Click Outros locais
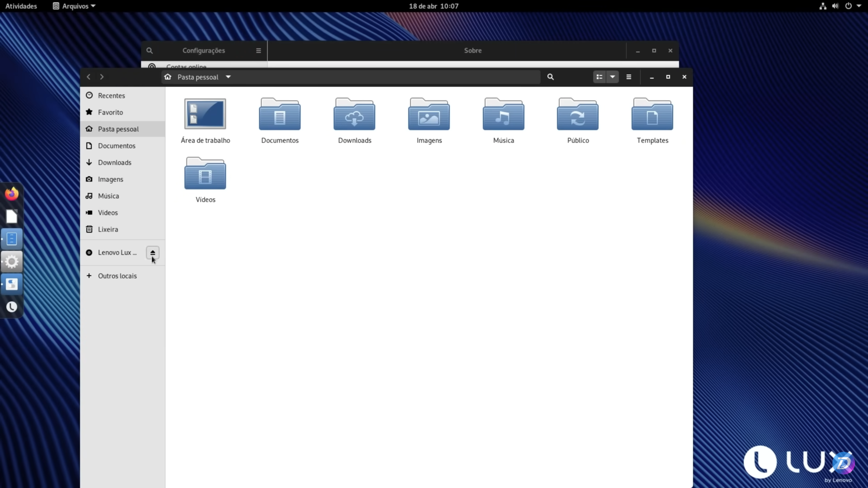This screenshot has width=868, height=488. point(117,276)
